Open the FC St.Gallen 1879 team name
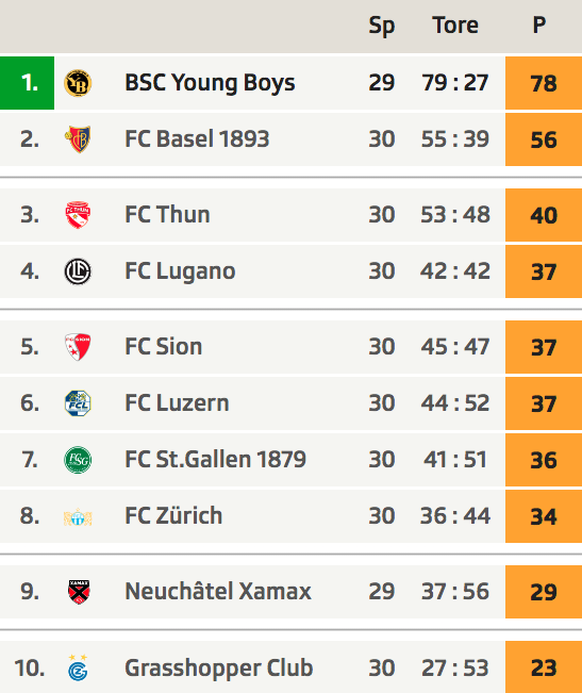Image resolution: width=582 pixels, height=693 pixels. tap(215, 459)
